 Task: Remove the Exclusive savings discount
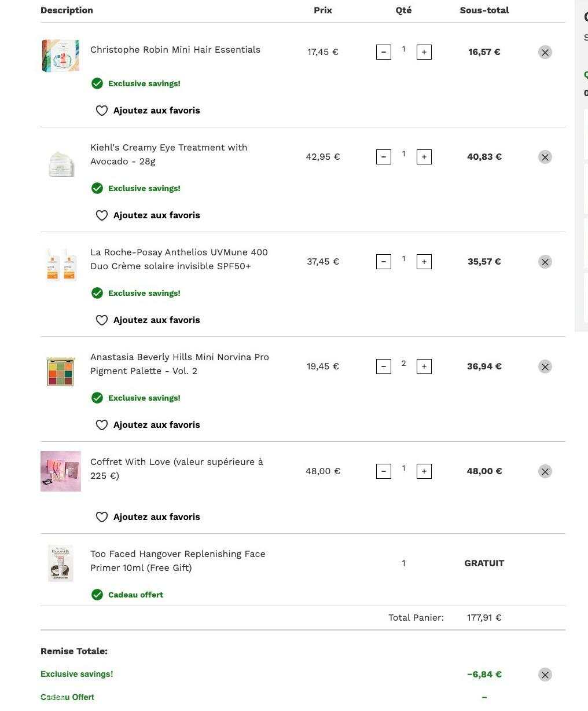point(545,675)
